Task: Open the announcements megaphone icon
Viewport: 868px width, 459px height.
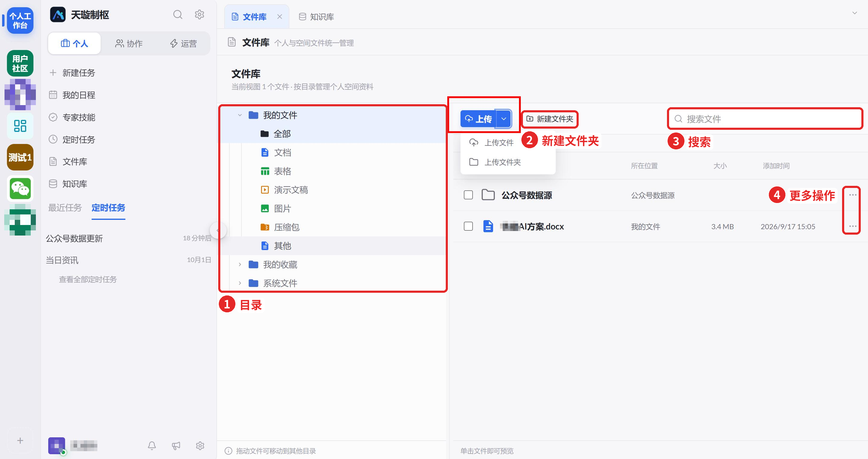Action: tap(176, 445)
